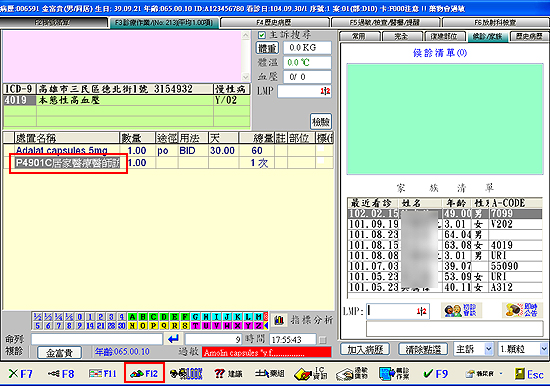Viewport: 550px width, 386px height.
Task: Select the 歷史病歷 tab in right panel
Action: tap(529, 36)
